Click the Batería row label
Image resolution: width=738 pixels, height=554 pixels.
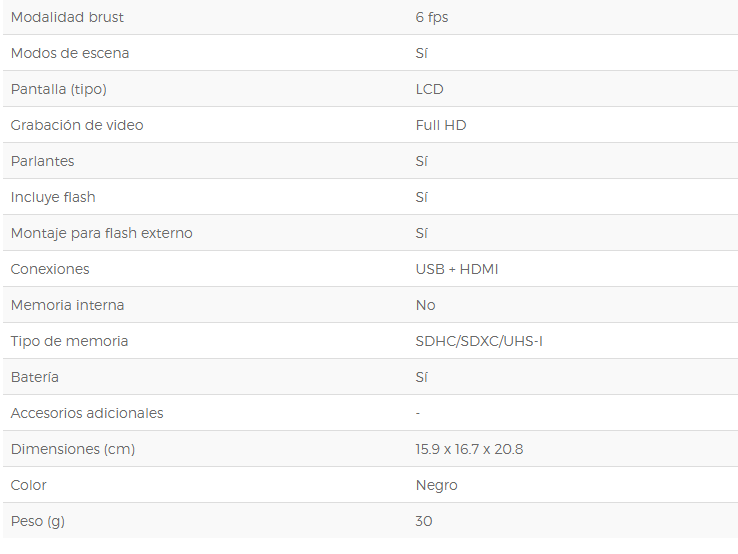[34, 377]
